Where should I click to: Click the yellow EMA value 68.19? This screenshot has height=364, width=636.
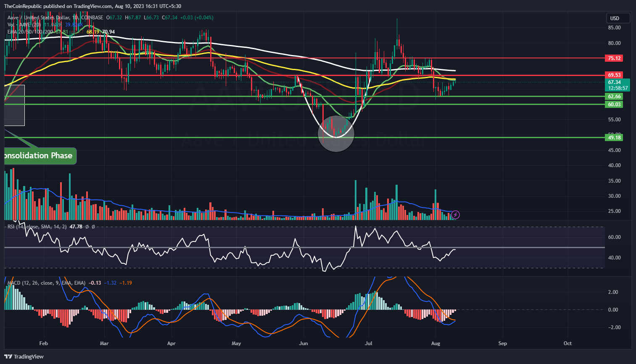[93, 32]
